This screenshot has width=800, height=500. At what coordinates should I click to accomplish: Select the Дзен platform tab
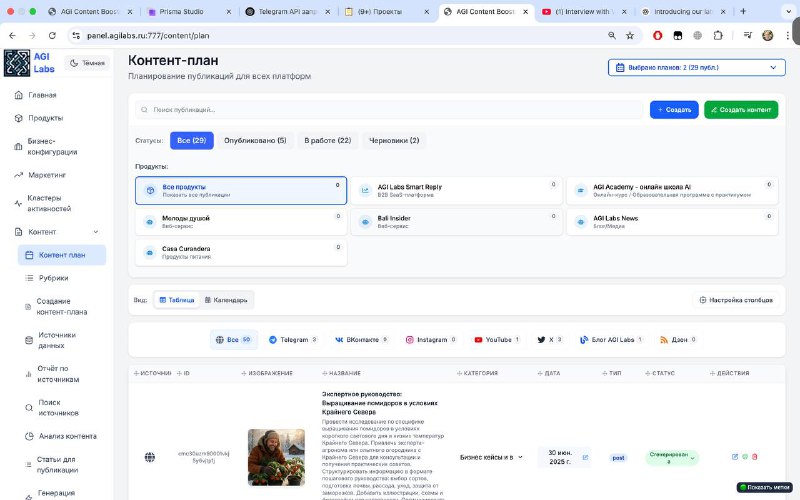678,339
